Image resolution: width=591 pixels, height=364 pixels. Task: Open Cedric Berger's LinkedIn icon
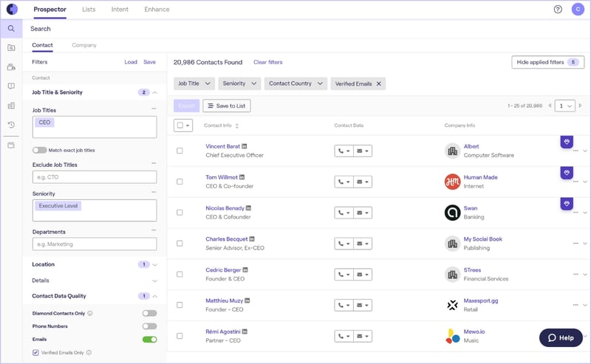[245, 269]
